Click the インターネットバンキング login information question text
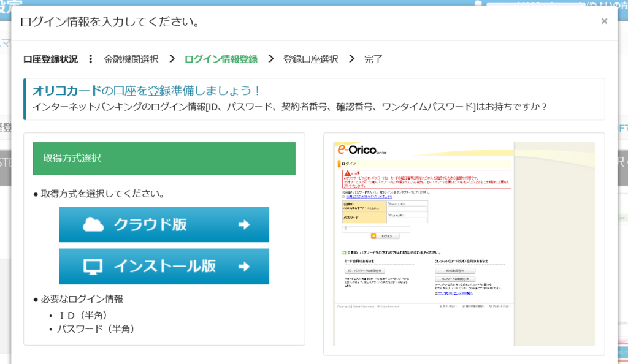Screen dimensions: 628x364 [x=289, y=107]
